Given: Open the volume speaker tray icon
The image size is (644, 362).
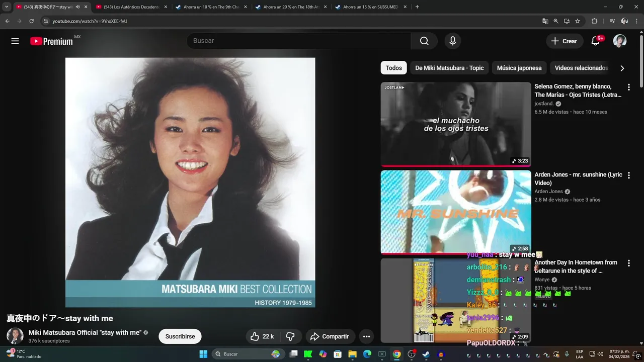Looking at the screenshot, I should click(600, 354).
